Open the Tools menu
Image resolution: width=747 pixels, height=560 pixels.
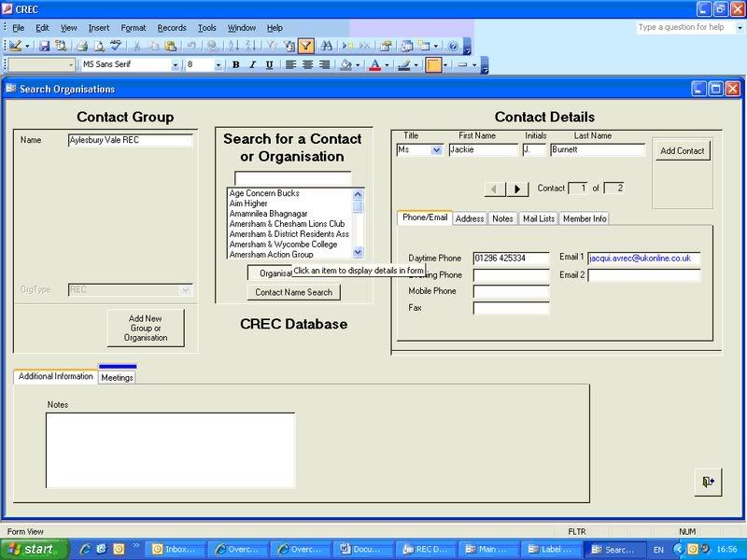(x=206, y=28)
